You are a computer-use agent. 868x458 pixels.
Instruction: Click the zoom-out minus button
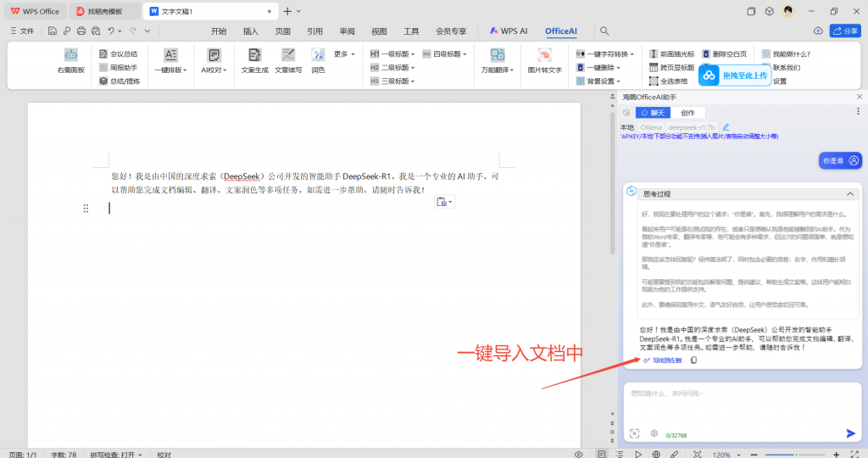click(754, 454)
